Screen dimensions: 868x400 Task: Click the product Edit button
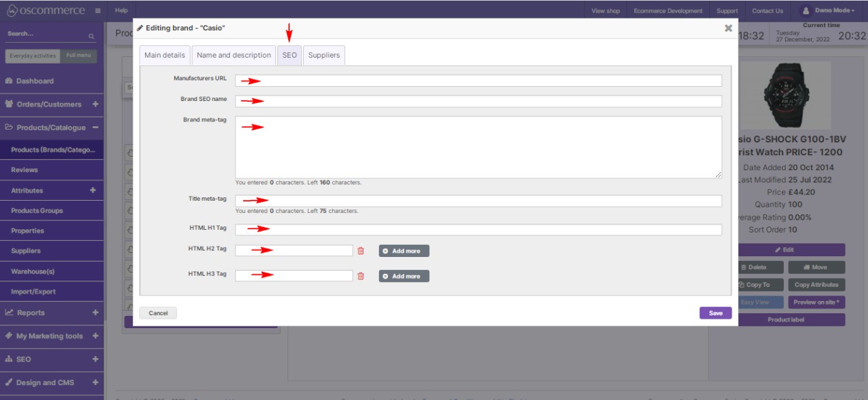coord(789,249)
